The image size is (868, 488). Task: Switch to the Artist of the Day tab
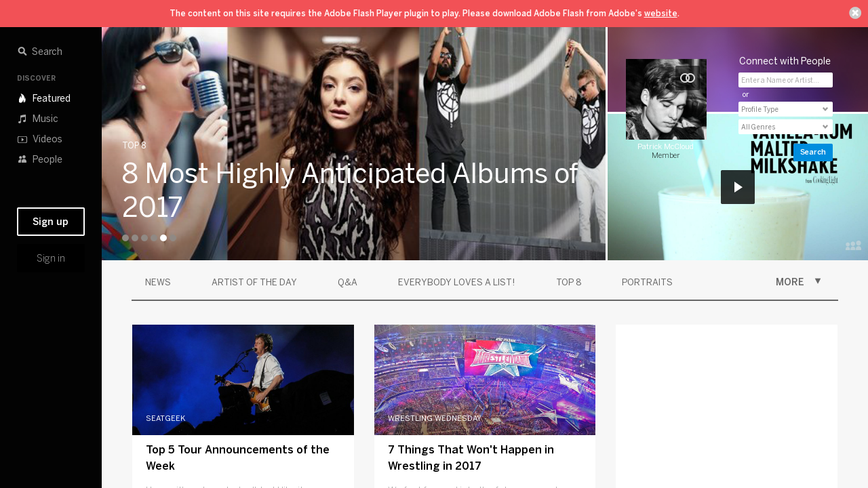pyautogui.click(x=254, y=282)
